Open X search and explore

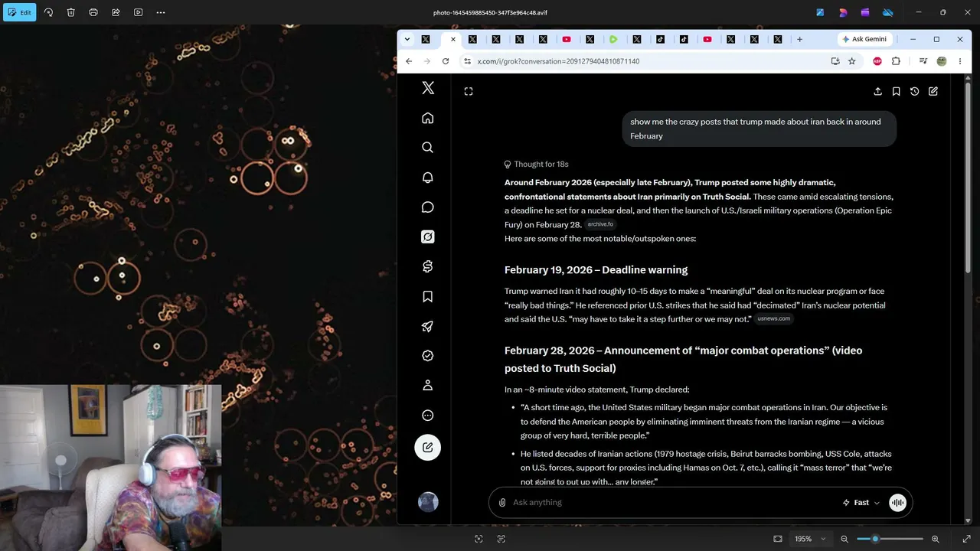coord(428,148)
